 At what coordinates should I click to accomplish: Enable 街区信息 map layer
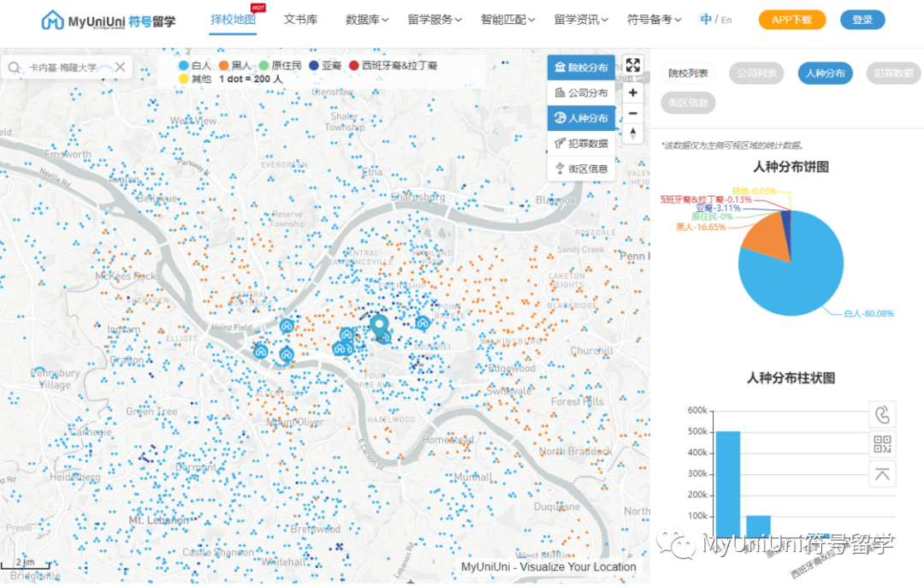581,169
